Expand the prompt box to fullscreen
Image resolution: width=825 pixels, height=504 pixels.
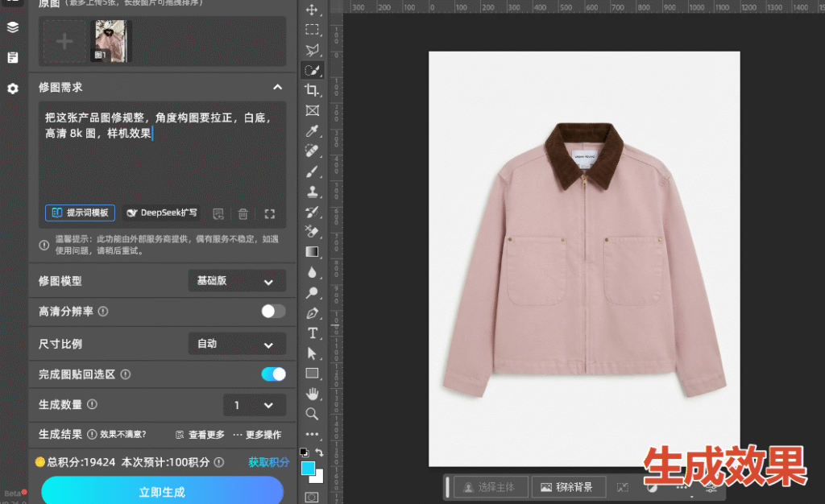click(269, 214)
